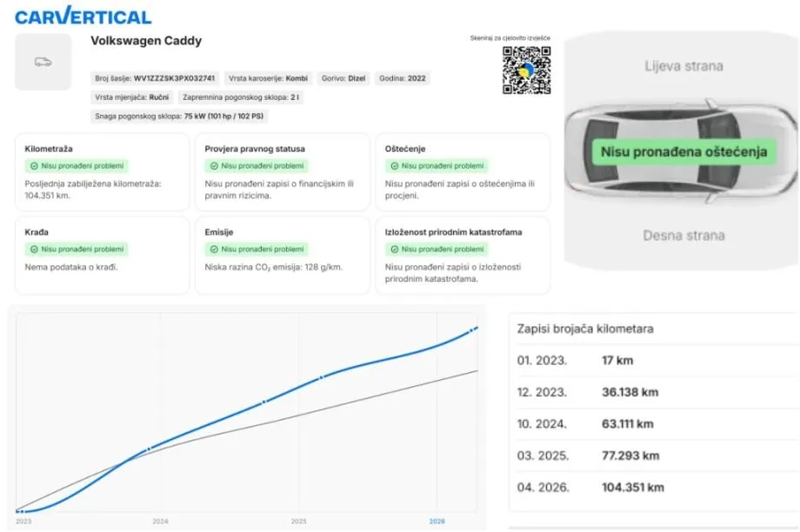The image size is (800, 532).
Task: Click the 2026 label on chart axis
Action: coord(437,522)
